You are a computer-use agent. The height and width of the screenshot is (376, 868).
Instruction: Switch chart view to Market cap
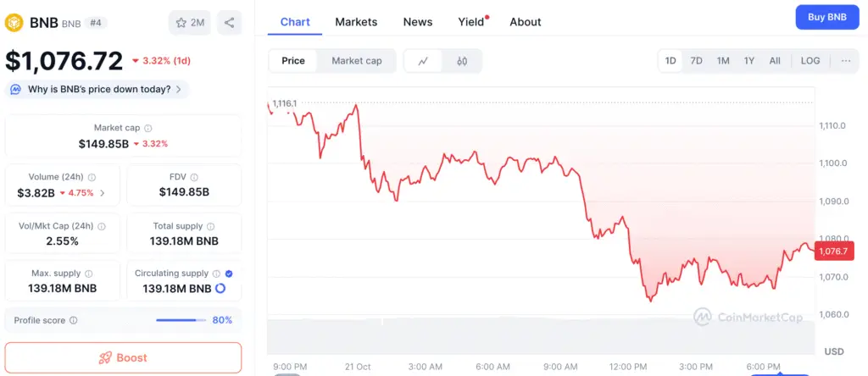[x=356, y=61]
